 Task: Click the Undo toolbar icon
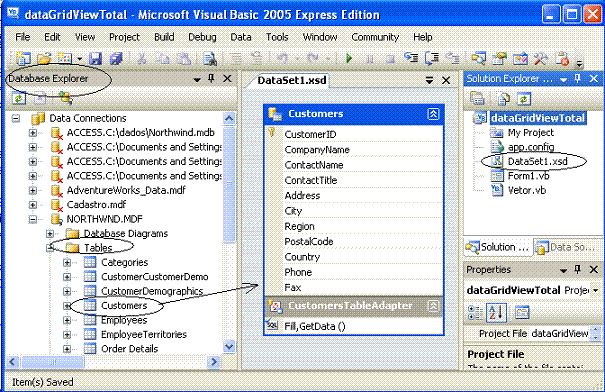point(282,58)
